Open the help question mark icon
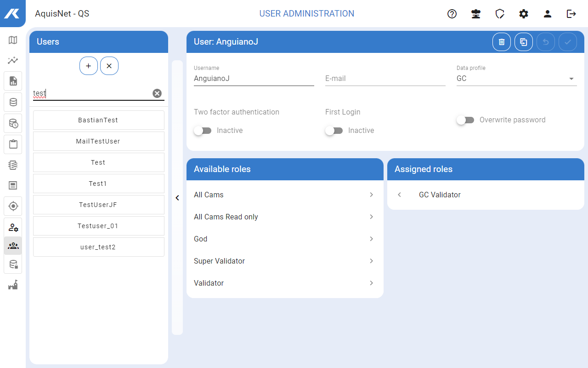The image size is (588, 368). click(452, 14)
